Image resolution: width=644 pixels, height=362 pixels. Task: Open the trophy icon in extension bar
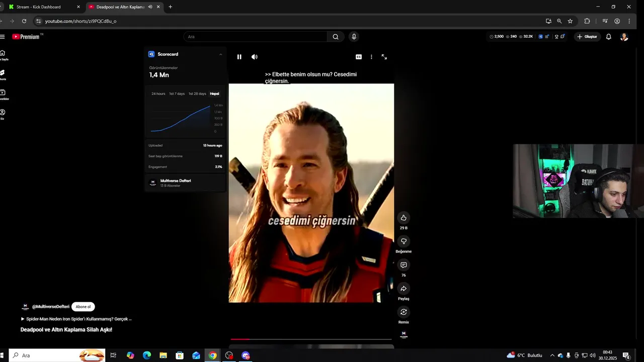(556, 37)
